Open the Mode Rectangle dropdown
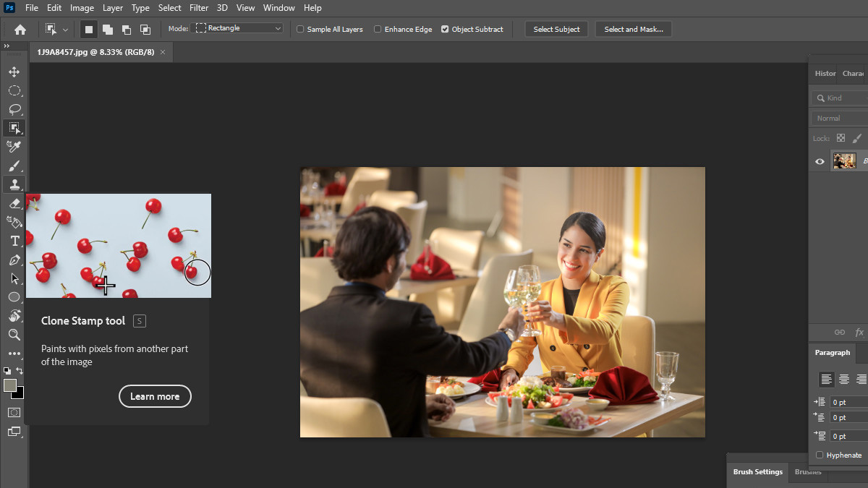This screenshot has width=868, height=488. click(x=239, y=27)
